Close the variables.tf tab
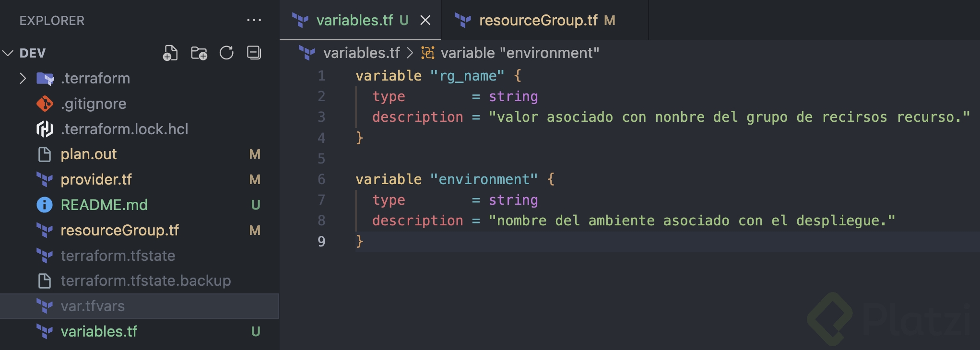The image size is (980, 350). point(425,20)
